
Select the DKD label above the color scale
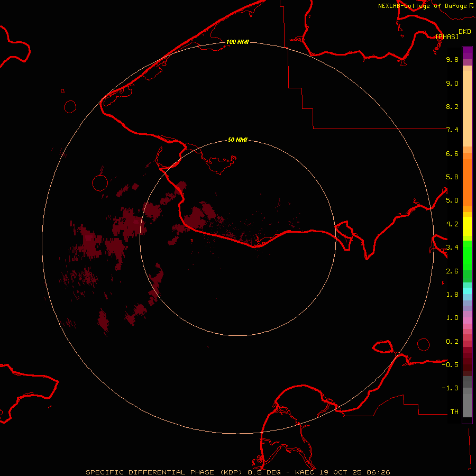tap(464, 32)
